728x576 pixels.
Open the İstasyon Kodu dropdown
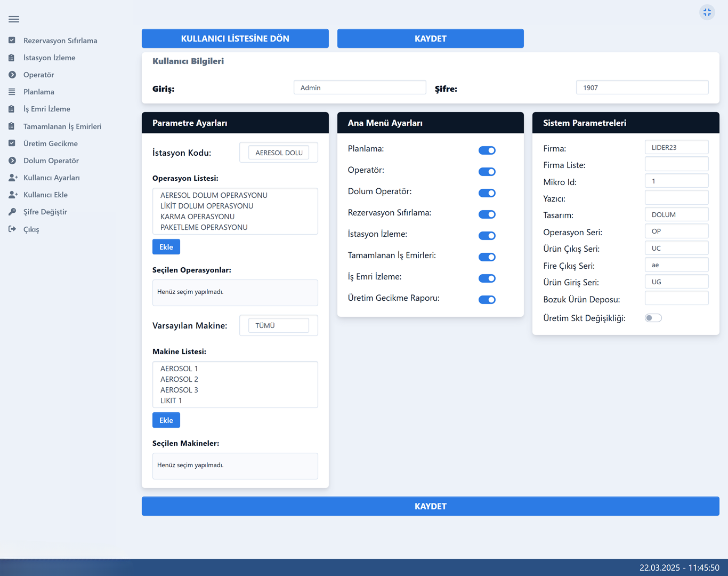point(278,153)
